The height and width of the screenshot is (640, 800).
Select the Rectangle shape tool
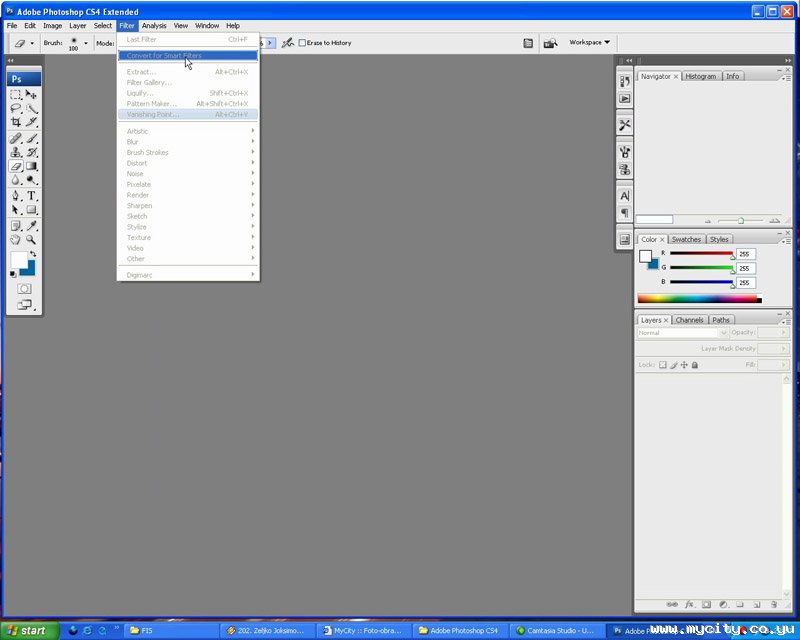click(x=31, y=210)
